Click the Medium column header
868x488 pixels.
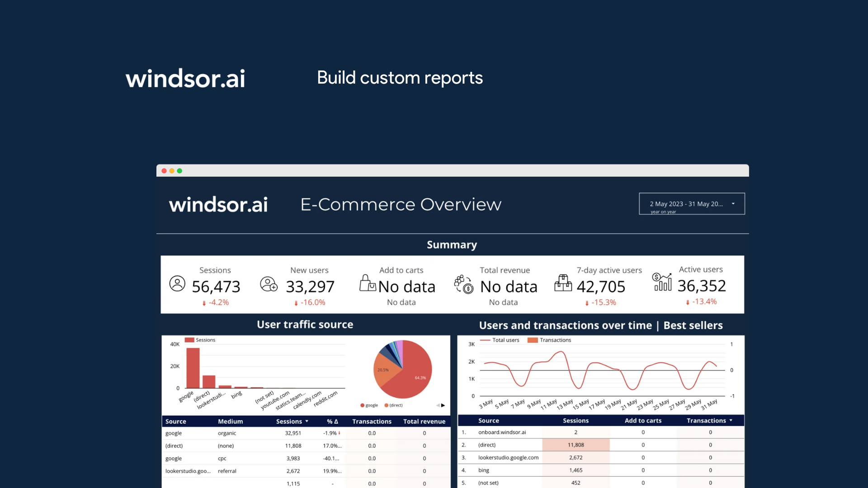pos(230,422)
